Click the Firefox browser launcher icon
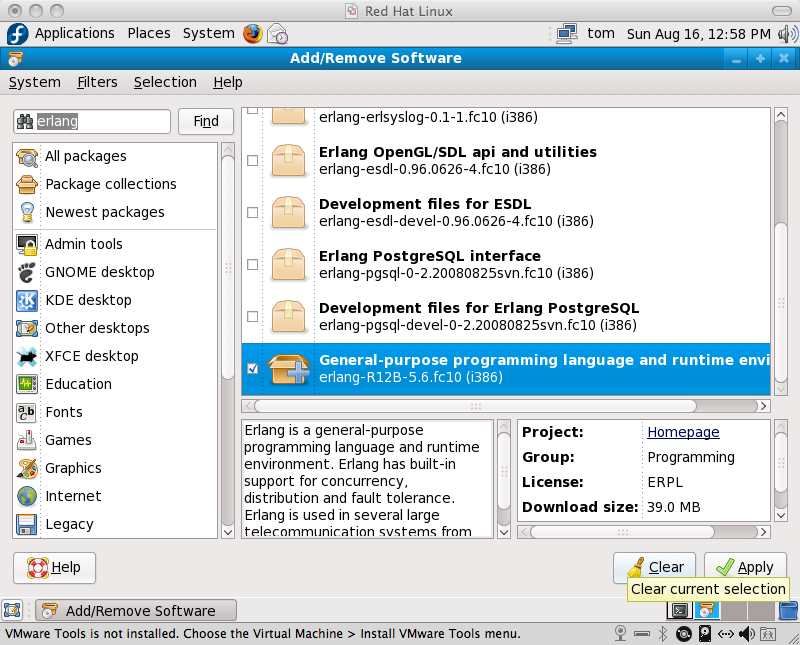800x645 pixels. (252, 33)
